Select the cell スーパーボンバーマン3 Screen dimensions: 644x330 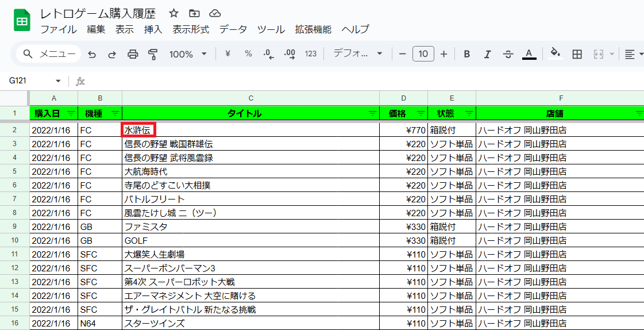[250, 268]
